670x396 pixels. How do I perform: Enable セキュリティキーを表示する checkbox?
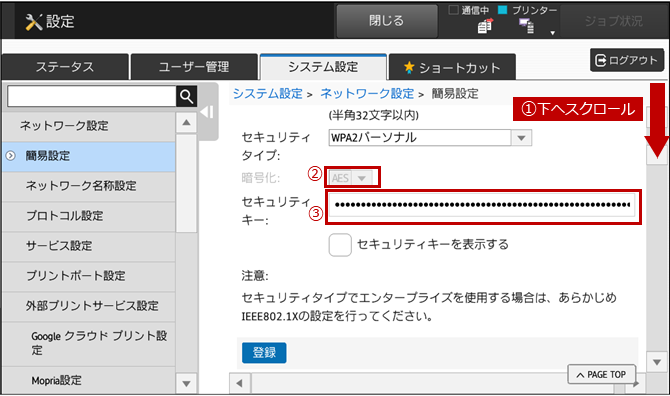coord(340,245)
